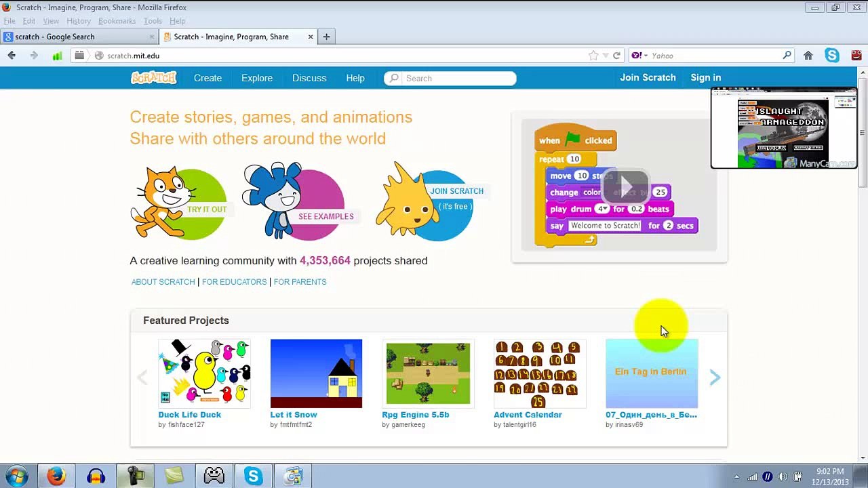Open the Let it Snow project thumbnail
868x488 pixels.
316,373
